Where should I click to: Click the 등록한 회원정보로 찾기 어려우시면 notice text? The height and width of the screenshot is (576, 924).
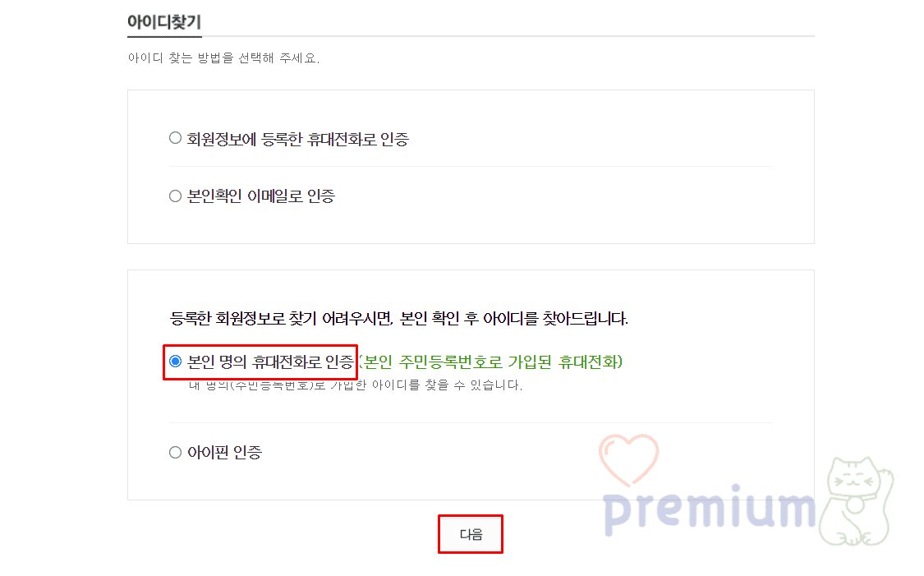[399, 318]
